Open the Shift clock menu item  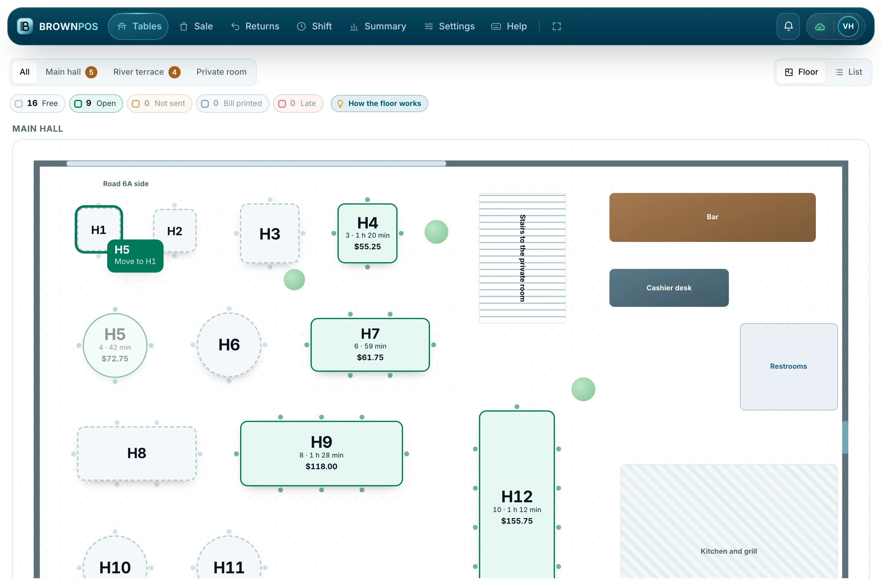coord(314,26)
